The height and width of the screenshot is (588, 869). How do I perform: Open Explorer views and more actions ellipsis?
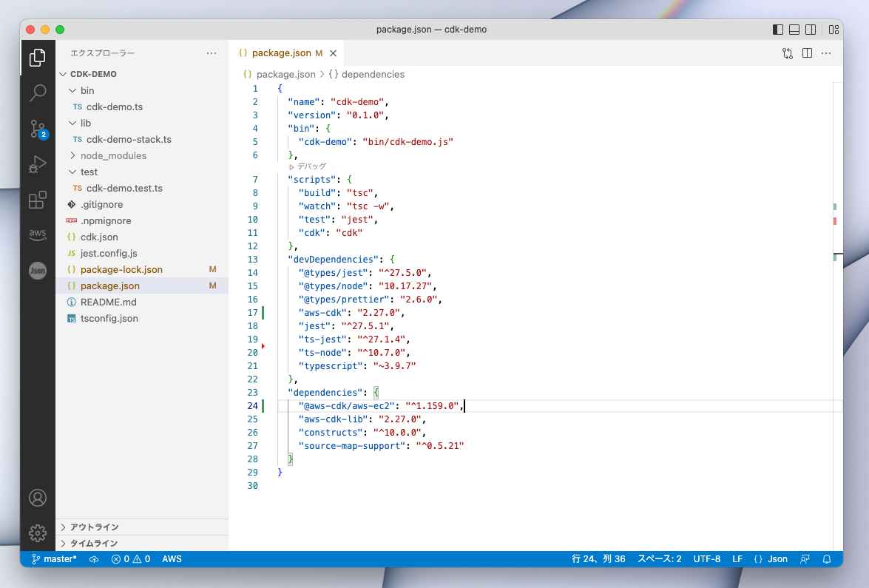click(212, 53)
